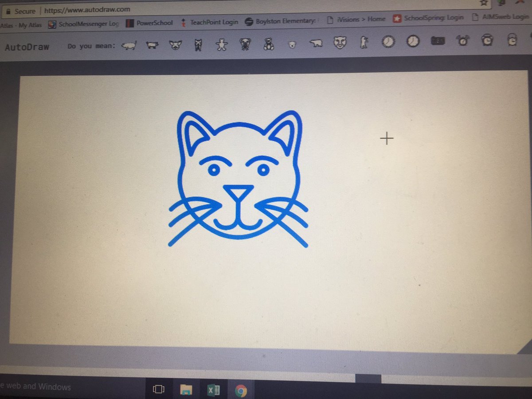Select the alarm clock between two alarm clocks

[x=488, y=40]
